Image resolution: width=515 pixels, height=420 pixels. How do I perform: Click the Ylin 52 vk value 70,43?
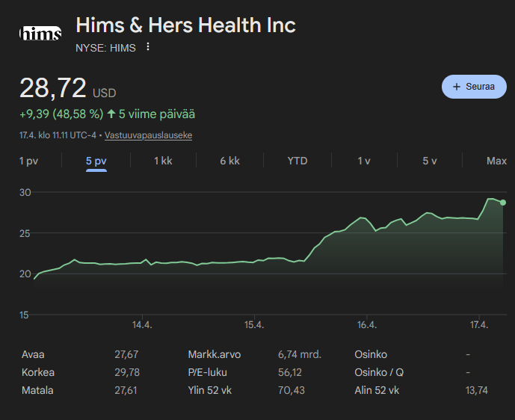pos(292,390)
